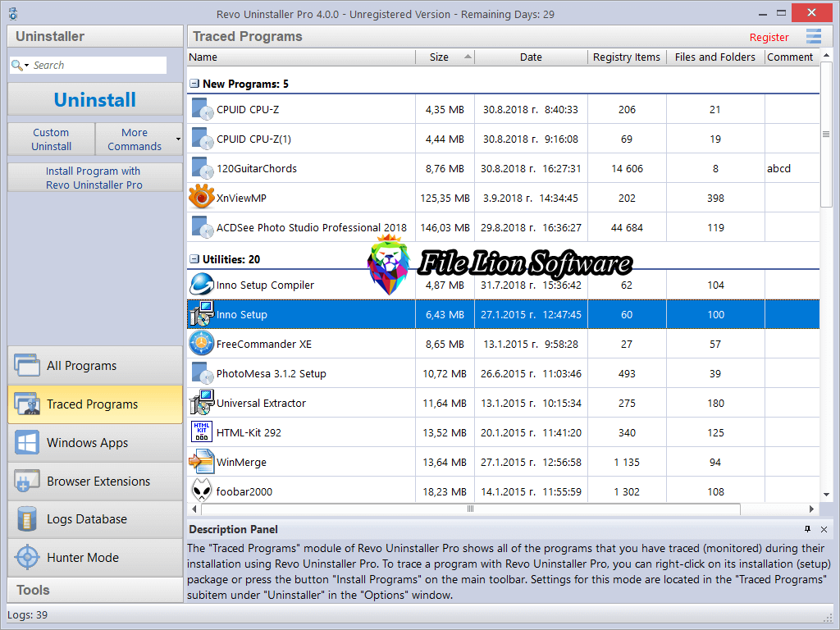Viewport: 840px width, 630px height.
Task: Expand the Tools panel header
Action: 95,590
